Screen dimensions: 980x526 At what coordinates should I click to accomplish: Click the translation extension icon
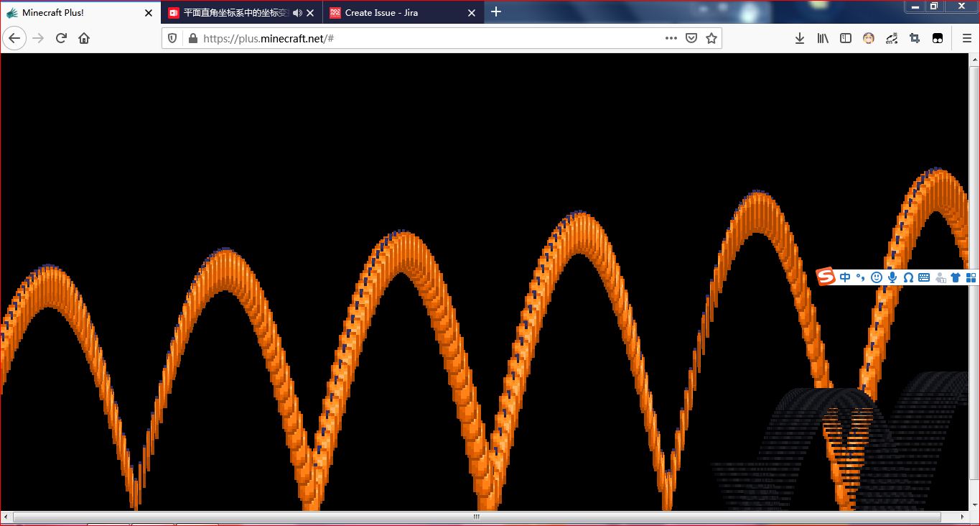[892, 38]
